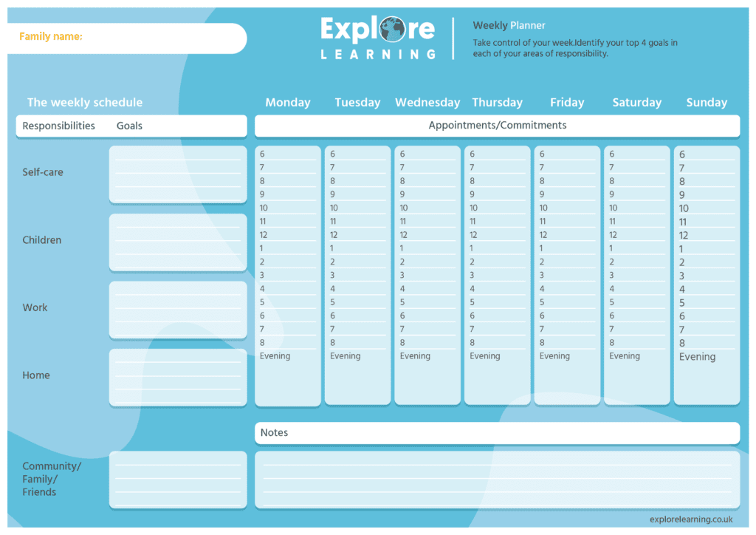This screenshot has width=756, height=535.
Task: Click the Self-care goals box
Action: pos(178,174)
